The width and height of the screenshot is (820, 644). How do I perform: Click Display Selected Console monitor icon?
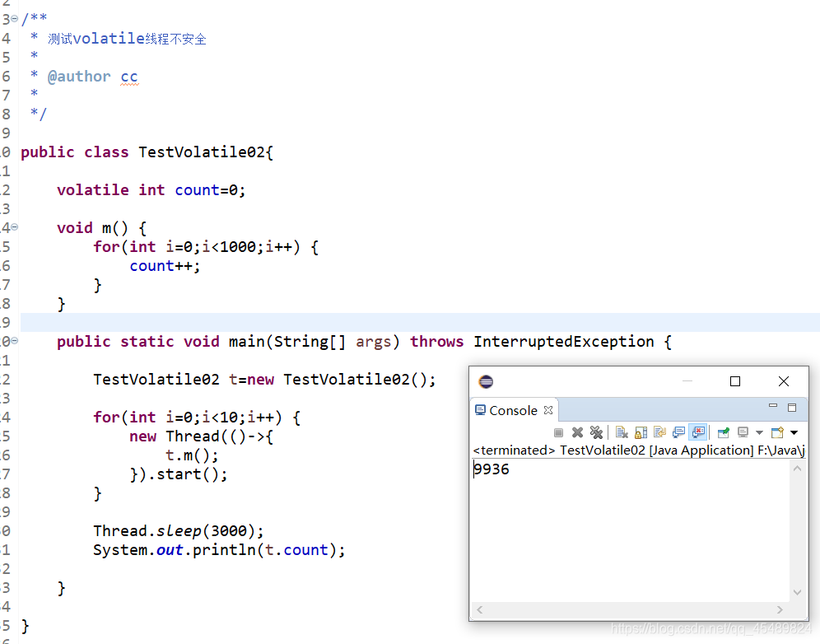tap(743, 432)
